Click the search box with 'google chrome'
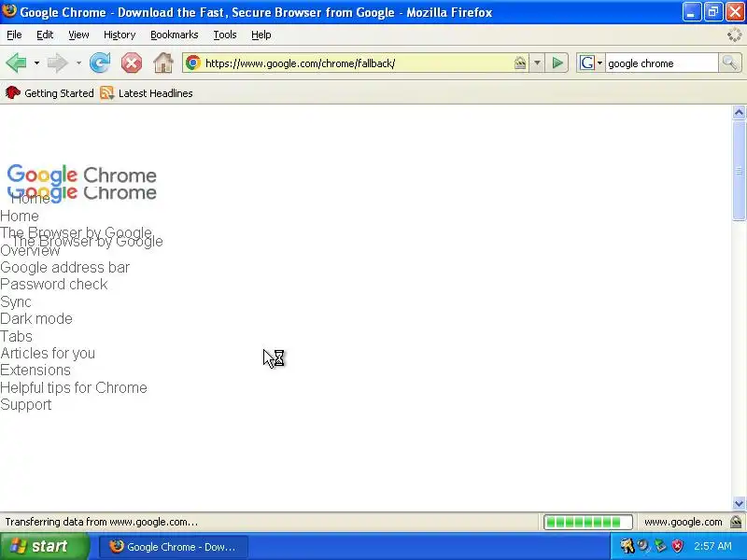 pyautogui.click(x=661, y=63)
